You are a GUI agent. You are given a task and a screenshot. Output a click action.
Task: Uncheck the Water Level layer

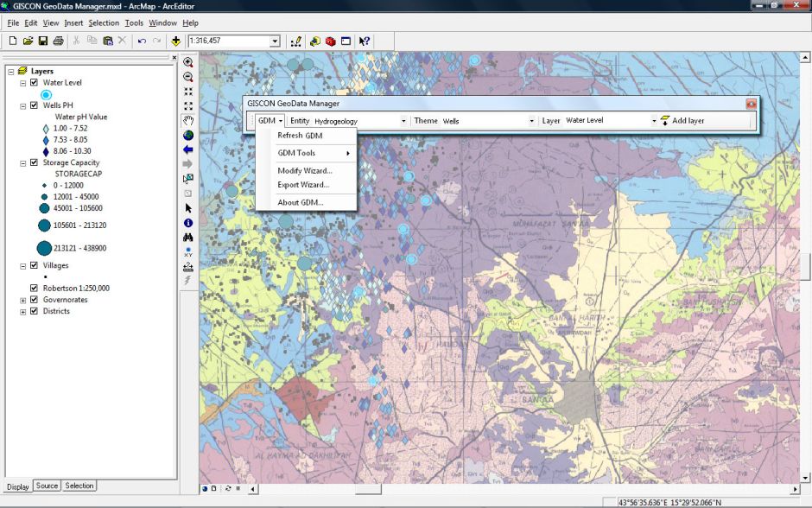34,83
